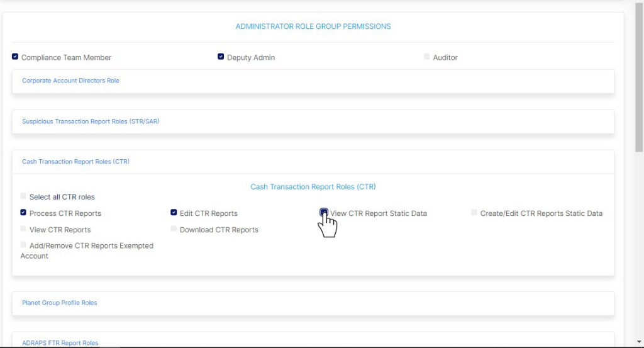Expand Suspicious Transaction Report Roles (STR/SAR)
The height and width of the screenshot is (348, 644).
click(91, 121)
